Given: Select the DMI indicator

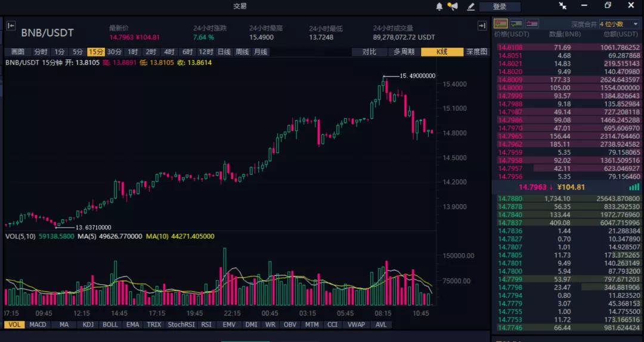Looking at the screenshot, I should [x=252, y=325].
